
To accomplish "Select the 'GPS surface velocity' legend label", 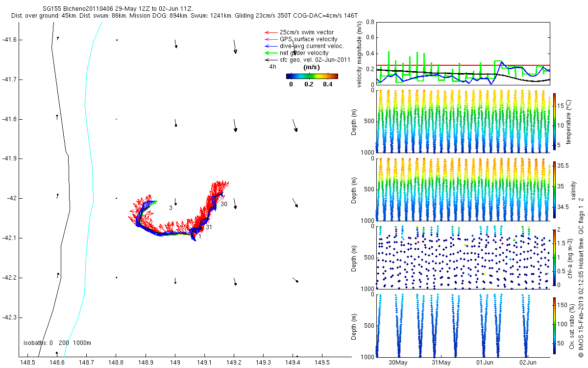I will click(308, 39).
